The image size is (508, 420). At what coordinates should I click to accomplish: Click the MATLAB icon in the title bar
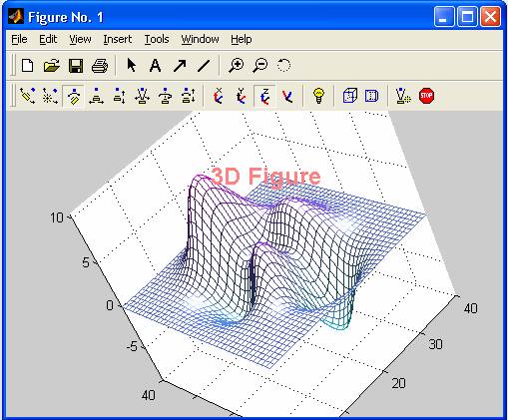(16, 17)
